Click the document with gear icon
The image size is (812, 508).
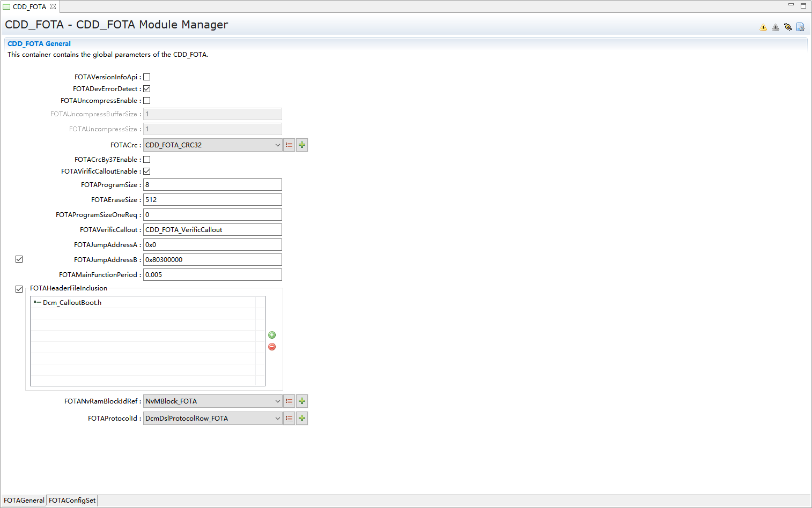pyautogui.click(x=800, y=27)
